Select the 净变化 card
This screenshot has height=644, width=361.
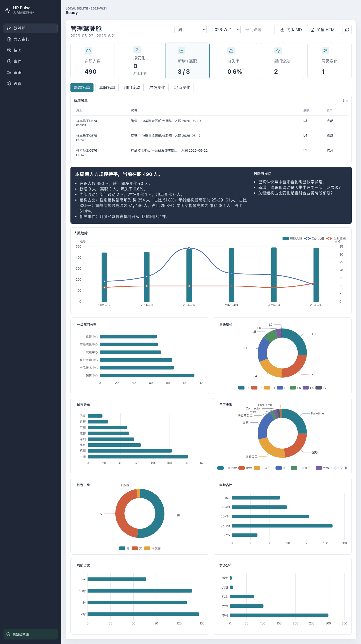coord(140,61)
